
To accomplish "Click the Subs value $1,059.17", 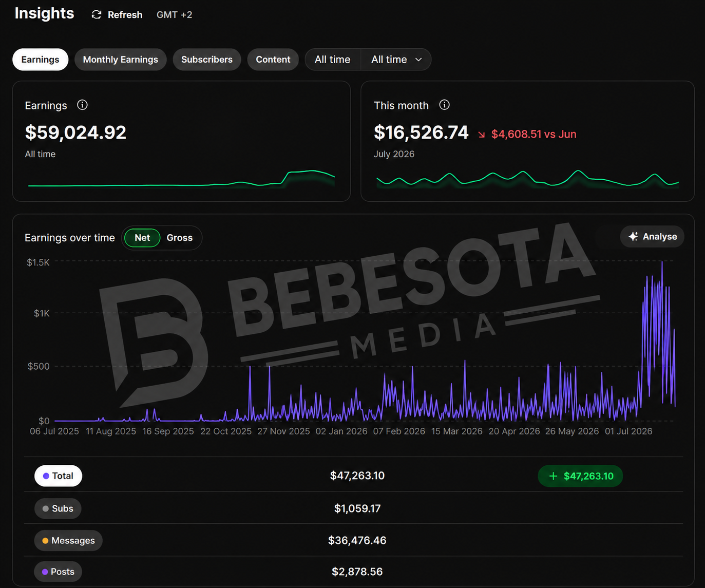I will [357, 508].
